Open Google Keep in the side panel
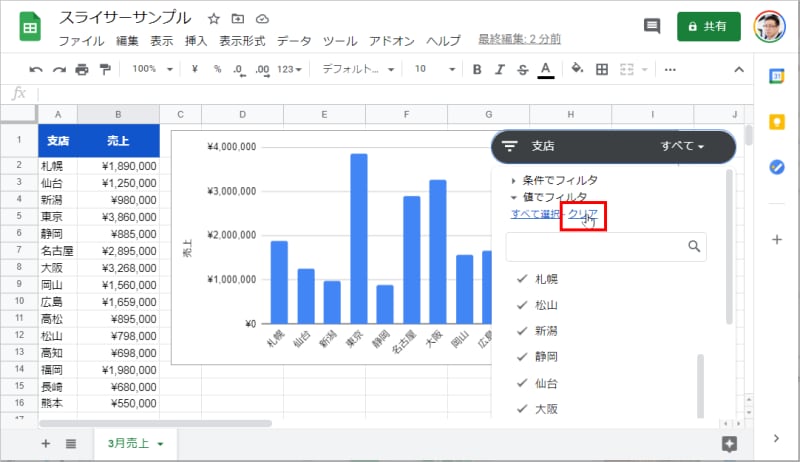Viewport: 800px width, 462px height. point(777,122)
